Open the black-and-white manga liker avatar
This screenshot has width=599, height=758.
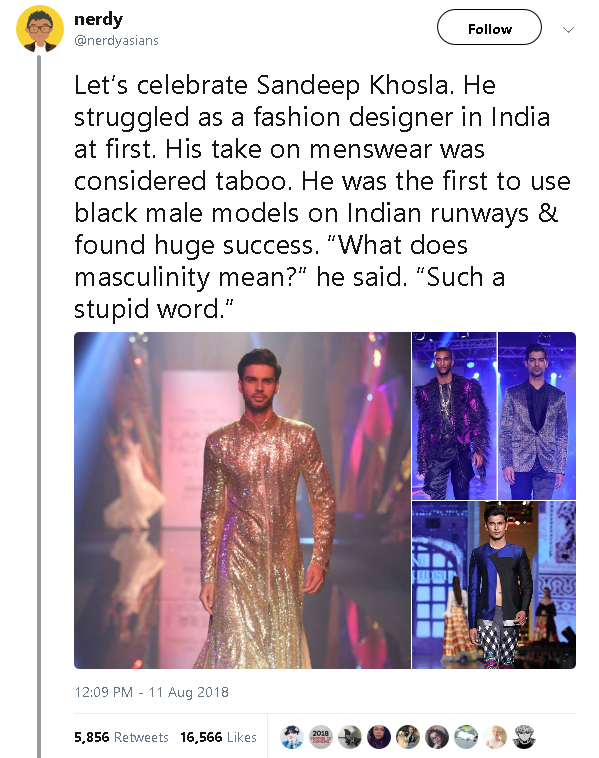point(524,737)
